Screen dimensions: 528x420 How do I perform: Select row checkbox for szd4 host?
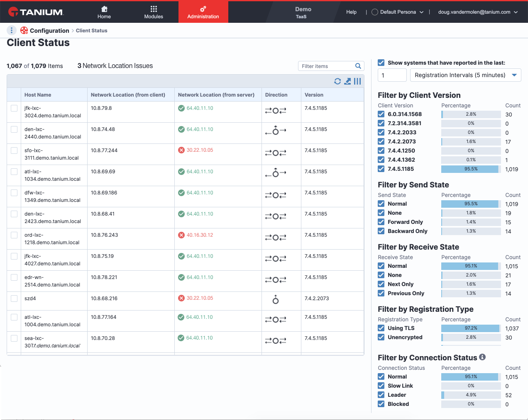(14, 299)
